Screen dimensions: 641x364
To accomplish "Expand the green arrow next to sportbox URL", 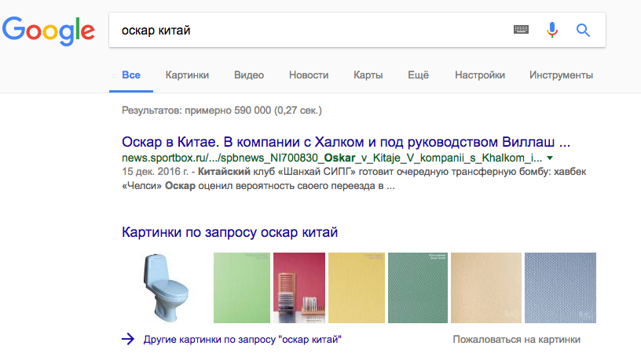I will pos(550,158).
